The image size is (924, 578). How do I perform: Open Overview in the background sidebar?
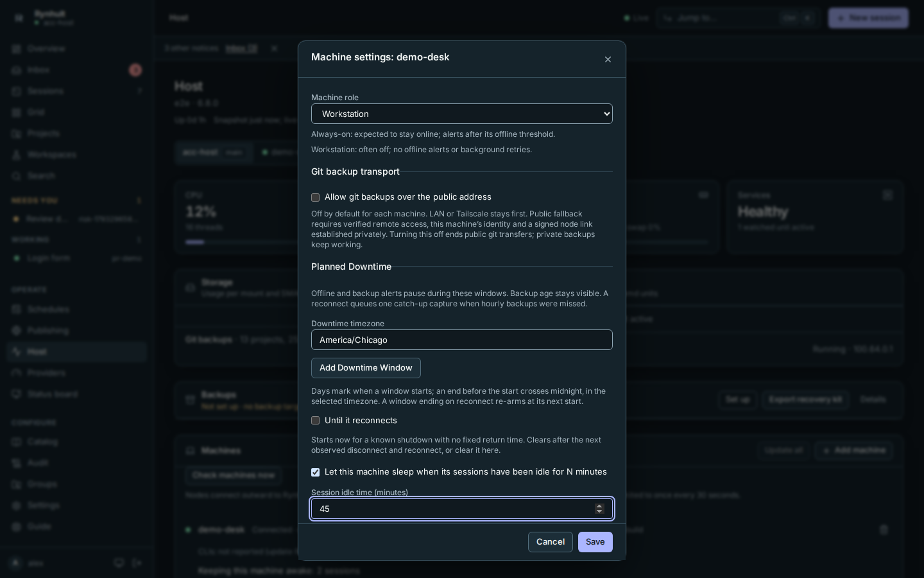[77, 49]
